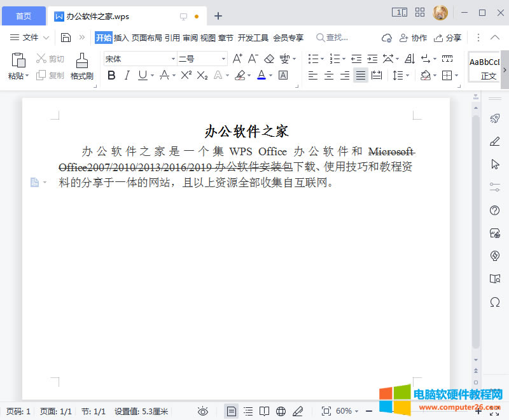
Task: Toggle the justify alignment option
Action: pos(360,74)
